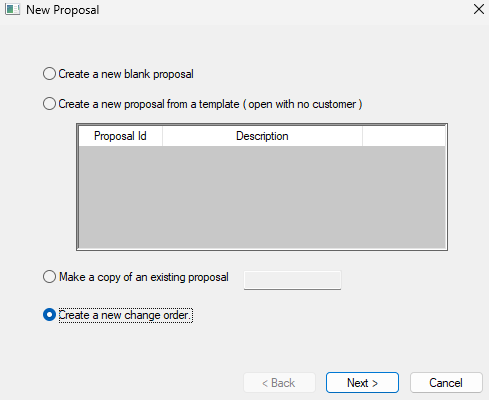Click the 'Create a new blank proposal' label text
489x400 pixels.
click(x=126, y=74)
